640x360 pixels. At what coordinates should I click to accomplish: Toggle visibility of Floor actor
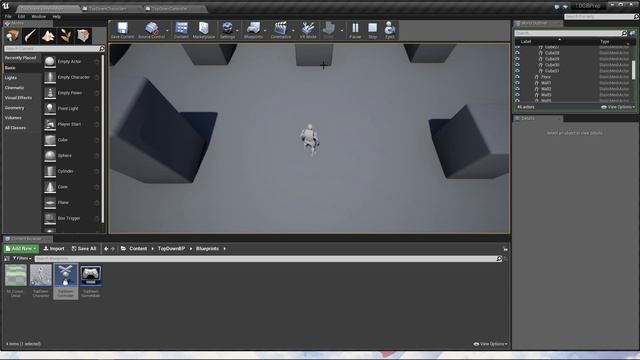(517, 77)
